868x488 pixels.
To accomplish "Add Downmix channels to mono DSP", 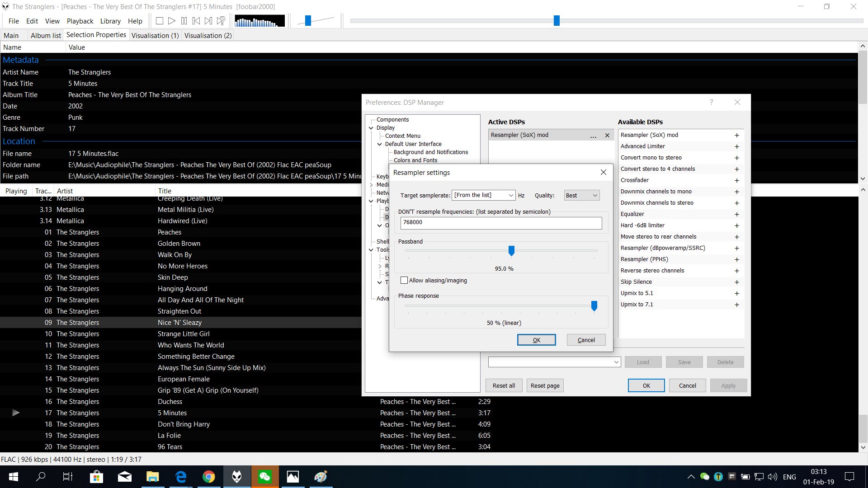I will (x=736, y=192).
